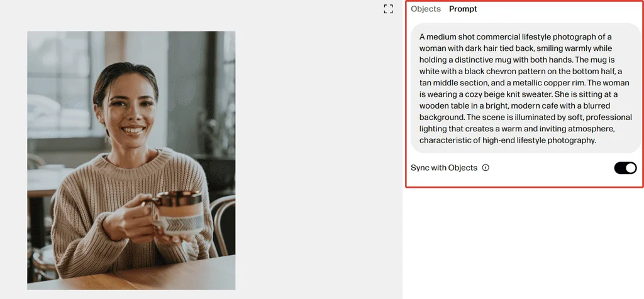
Task: Click inside the prompt description text box
Action: (525, 88)
